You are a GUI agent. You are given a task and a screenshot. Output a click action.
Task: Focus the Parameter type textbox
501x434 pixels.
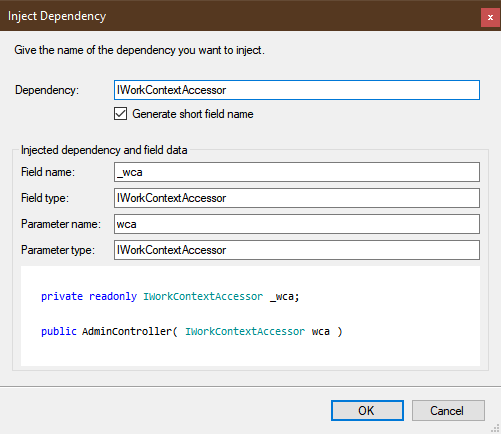click(297, 250)
